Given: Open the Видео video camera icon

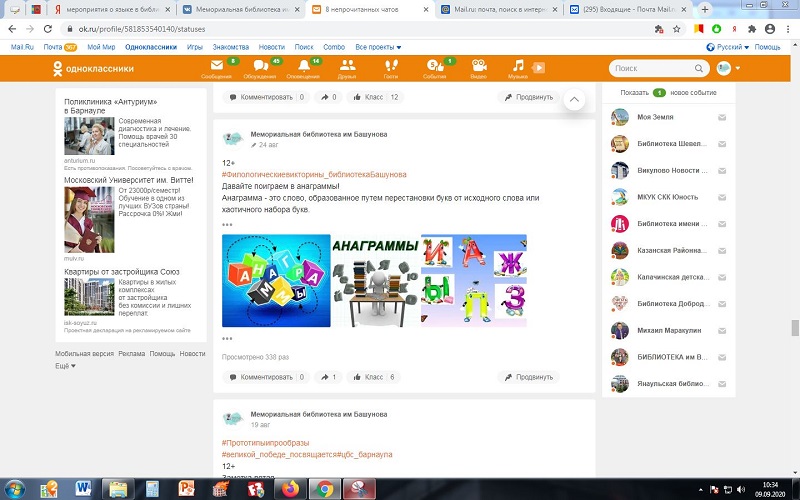Looking at the screenshot, I should [479, 68].
